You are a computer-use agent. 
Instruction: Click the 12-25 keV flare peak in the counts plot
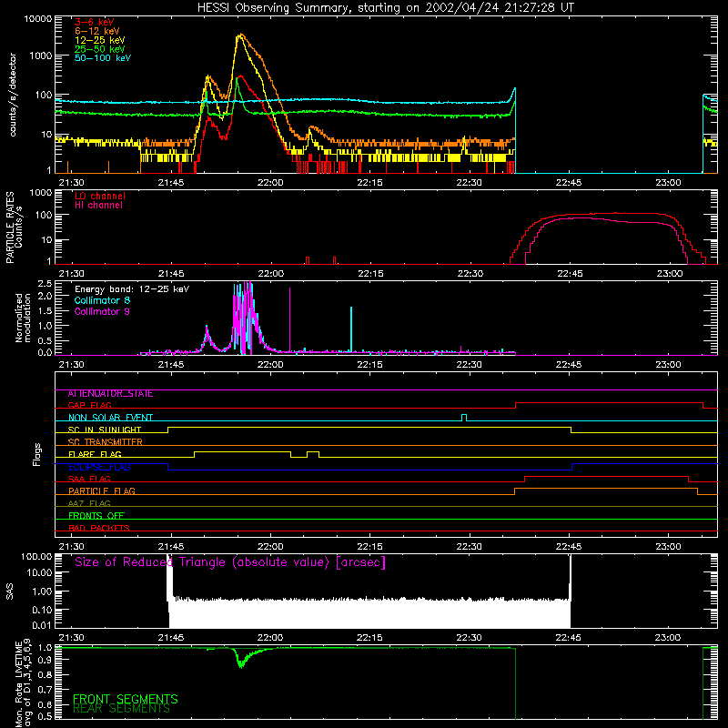(x=239, y=35)
